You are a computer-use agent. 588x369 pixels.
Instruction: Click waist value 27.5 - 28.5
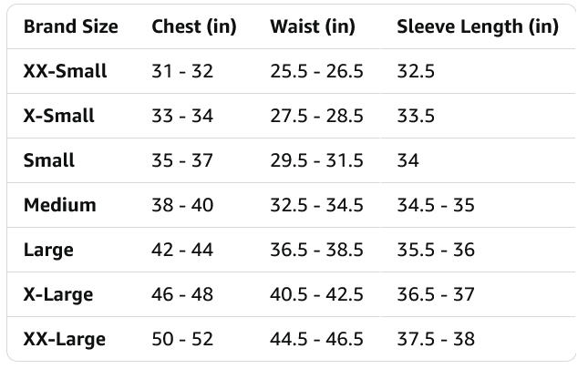click(x=316, y=116)
